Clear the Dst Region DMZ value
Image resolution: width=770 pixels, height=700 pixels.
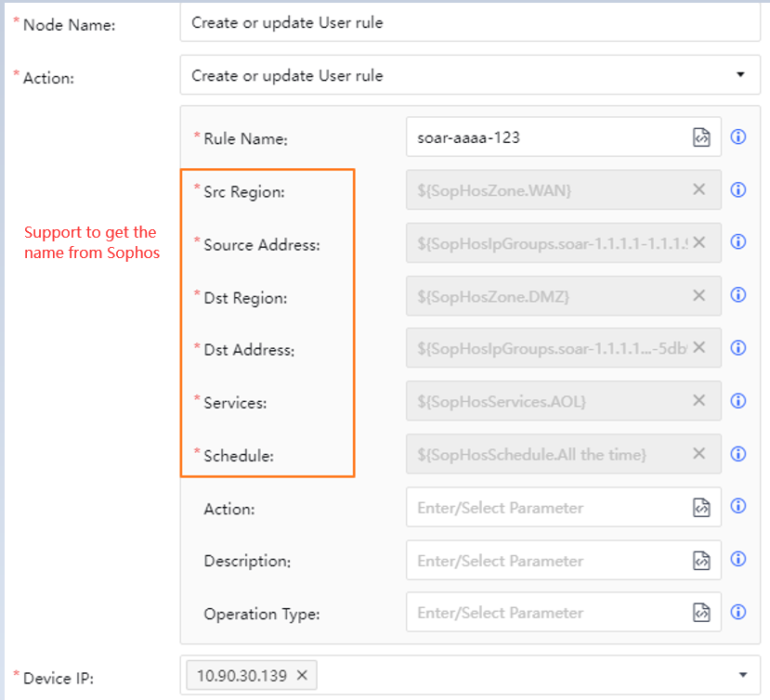(x=699, y=295)
